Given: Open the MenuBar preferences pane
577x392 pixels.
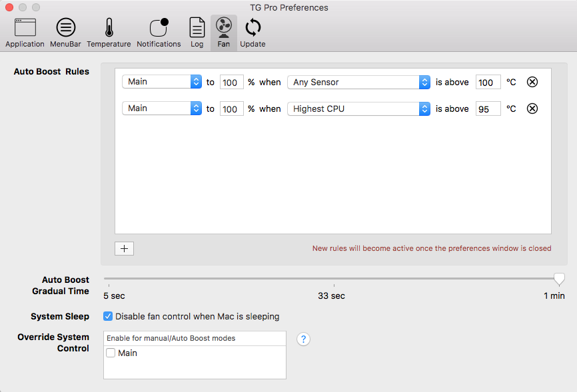Looking at the screenshot, I should tap(65, 33).
